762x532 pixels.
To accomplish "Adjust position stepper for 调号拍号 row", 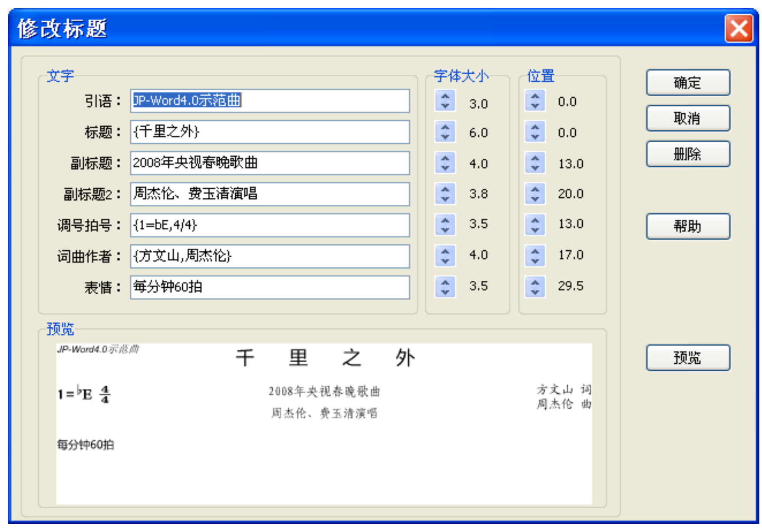I will click(x=535, y=225).
